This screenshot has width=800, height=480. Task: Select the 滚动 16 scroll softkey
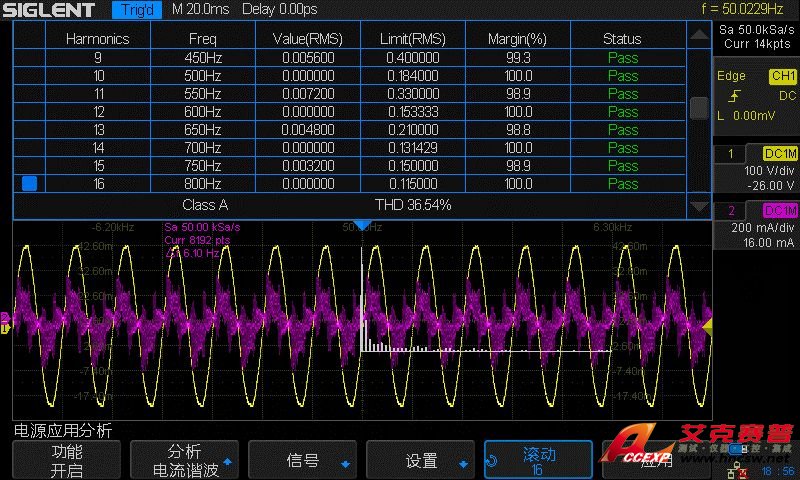coord(539,461)
